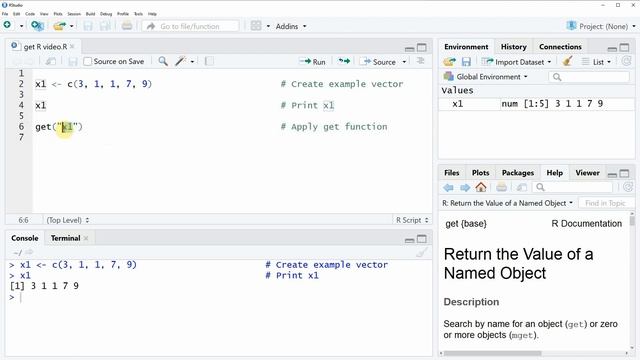Viewport: 640px width, 360px height.
Task: Click the Clear environment broom icon
Action: pos(567,62)
